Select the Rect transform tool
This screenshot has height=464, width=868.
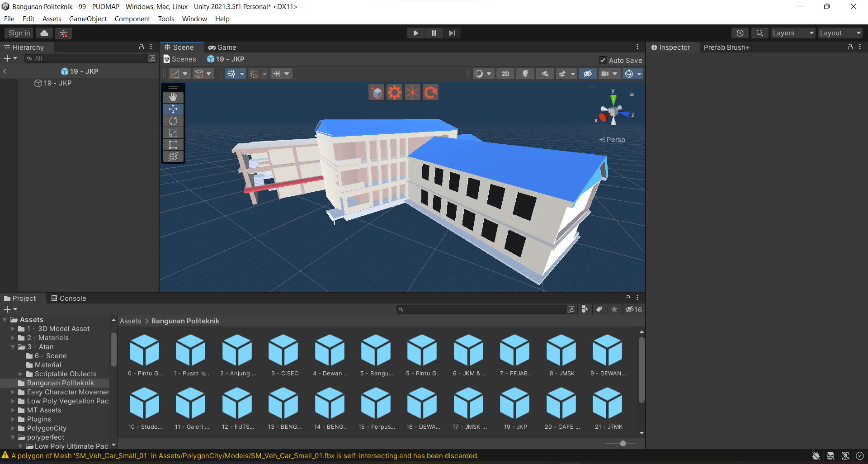click(173, 145)
